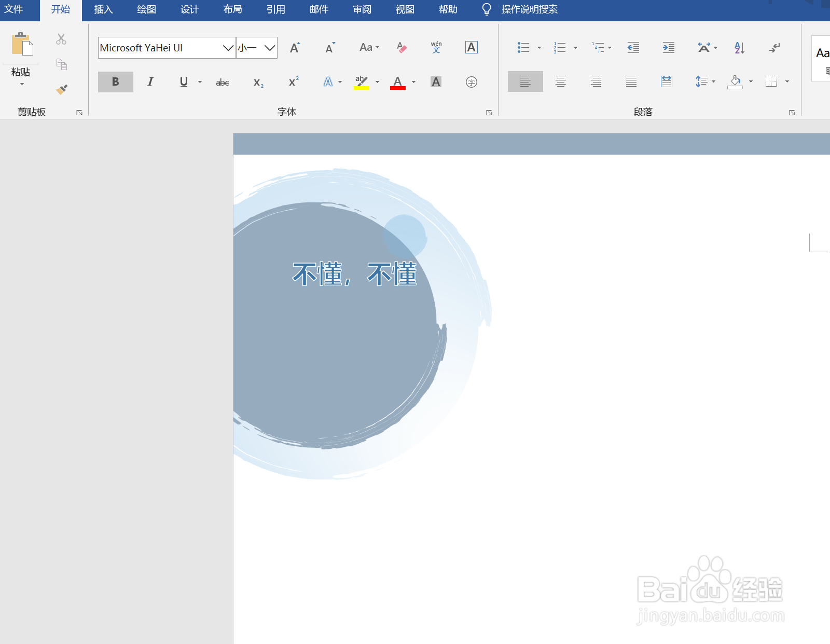Decrease font size with shrink font icon
This screenshot has height=644, width=830.
click(330, 48)
